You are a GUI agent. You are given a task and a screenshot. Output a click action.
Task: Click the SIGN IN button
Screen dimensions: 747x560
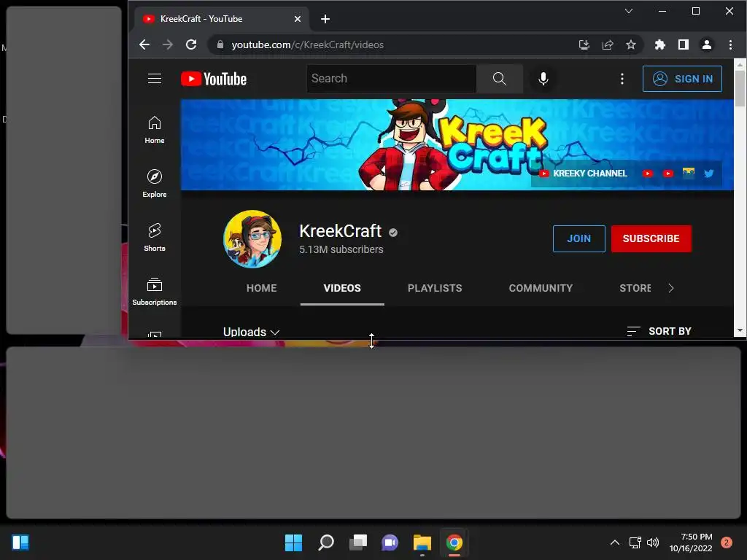[682, 79]
